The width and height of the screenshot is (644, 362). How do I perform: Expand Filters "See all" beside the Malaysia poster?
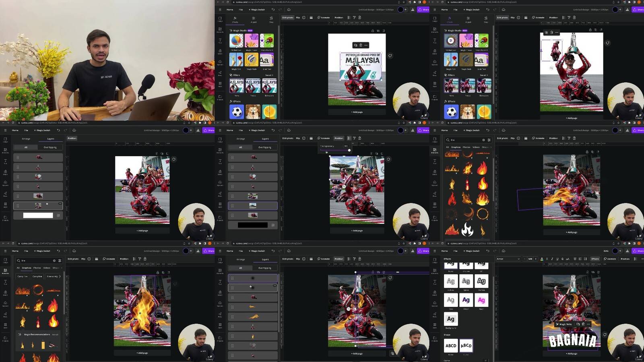point(269,75)
